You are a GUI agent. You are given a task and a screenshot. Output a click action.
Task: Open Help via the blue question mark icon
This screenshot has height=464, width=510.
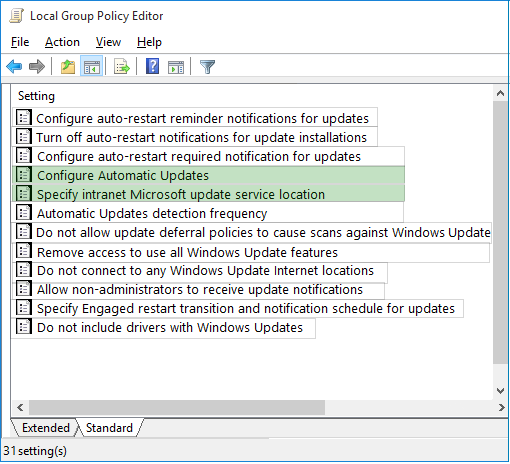tap(152, 66)
